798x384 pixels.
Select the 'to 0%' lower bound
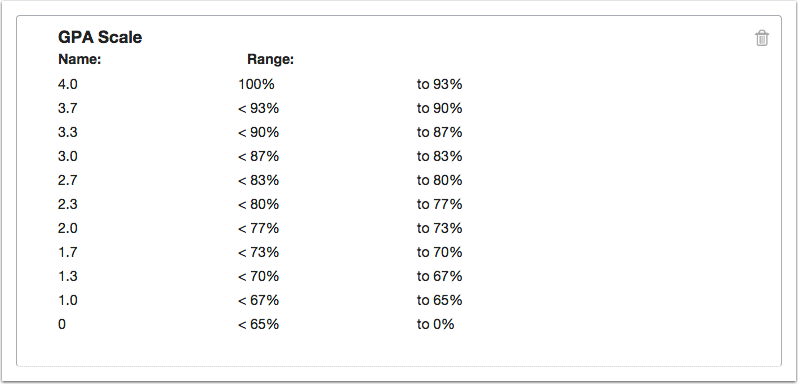tap(435, 324)
